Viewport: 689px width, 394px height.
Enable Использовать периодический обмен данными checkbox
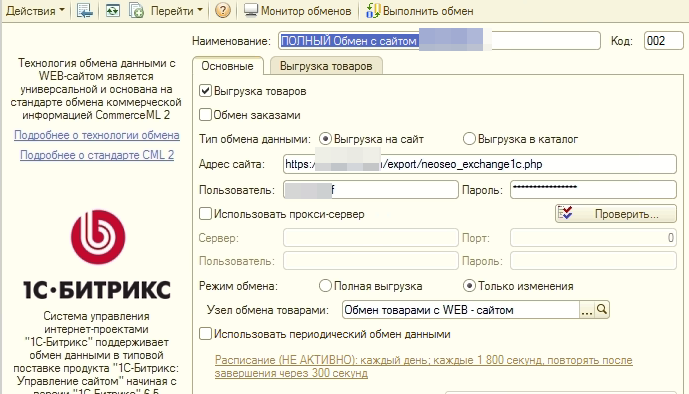[205, 334]
